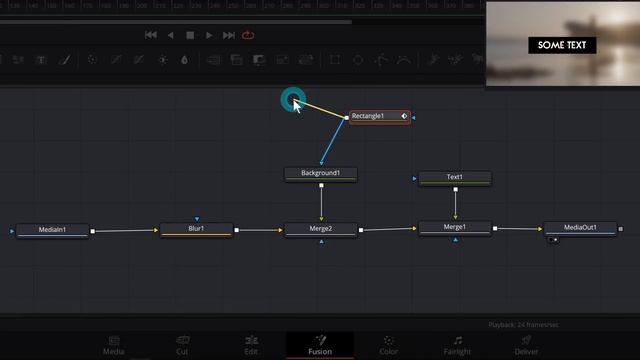Jump to the last frame

(229, 36)
